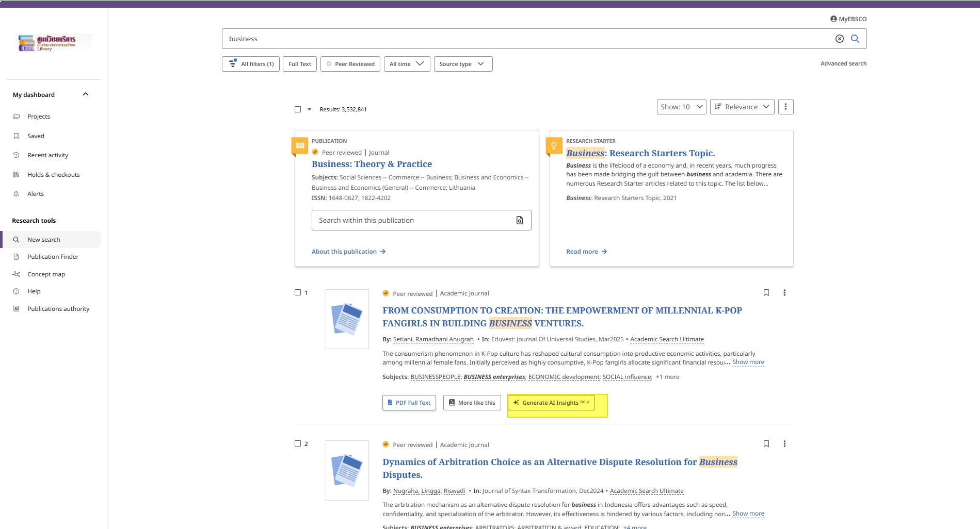Viewport: 980px width, 529px height.
Task: Click Read more on Research Starter
Action: point(586,252)
